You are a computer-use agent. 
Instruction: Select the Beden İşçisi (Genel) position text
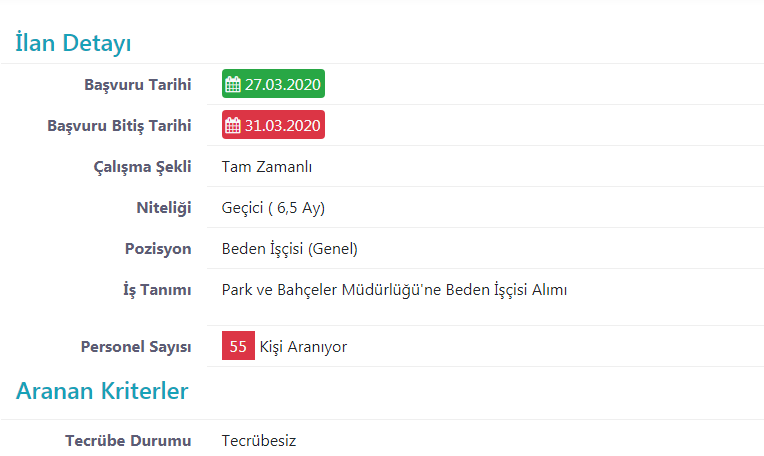point(290,249)
